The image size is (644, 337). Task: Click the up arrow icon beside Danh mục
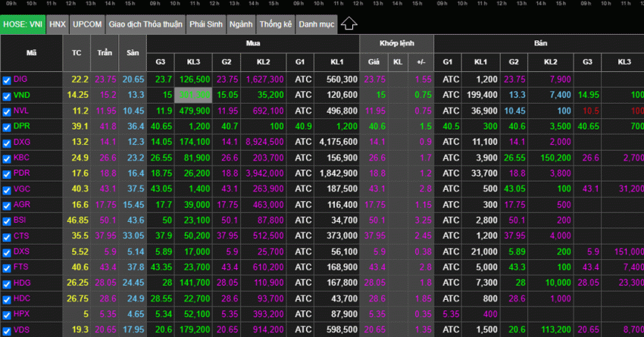pyautogui.click(x=349, y=23)
